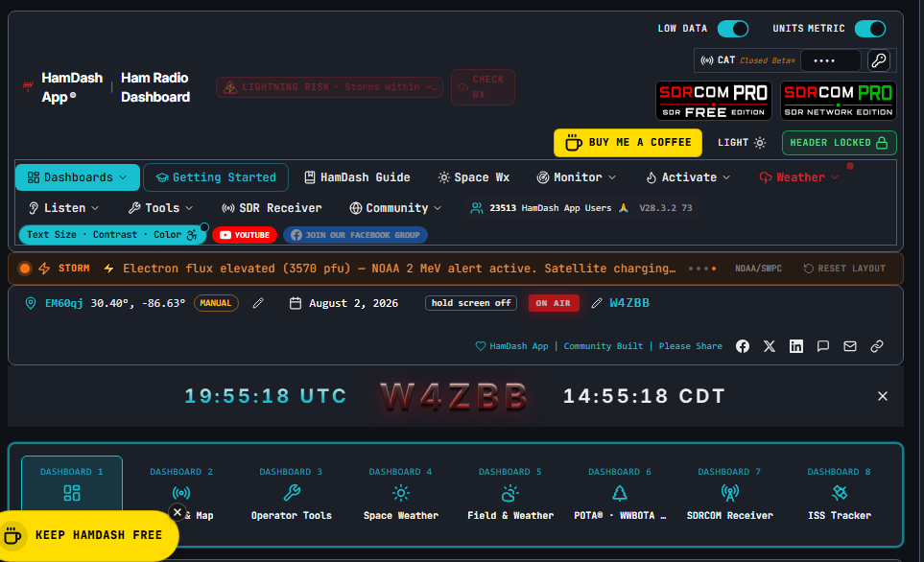Select Dashboard 6 POTA WWBOTA tab
924x562 pixels.
[x=620, y=494]
